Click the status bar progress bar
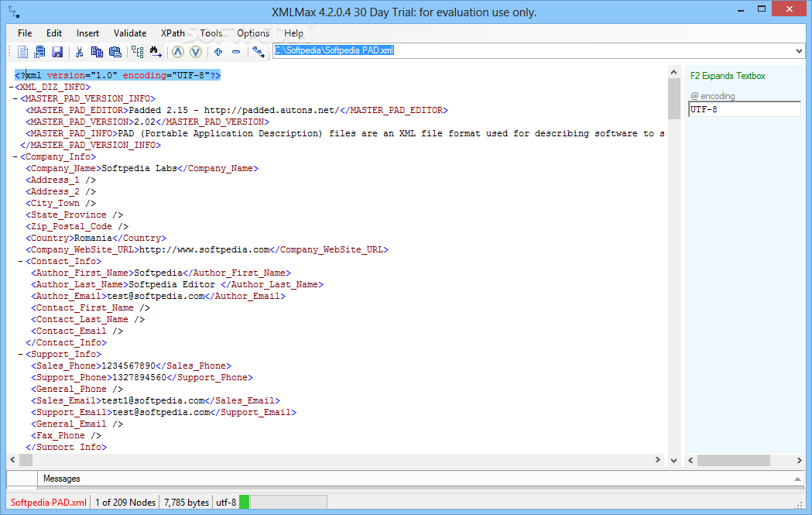Screen dimensions: 812x515 click(289, 502)
